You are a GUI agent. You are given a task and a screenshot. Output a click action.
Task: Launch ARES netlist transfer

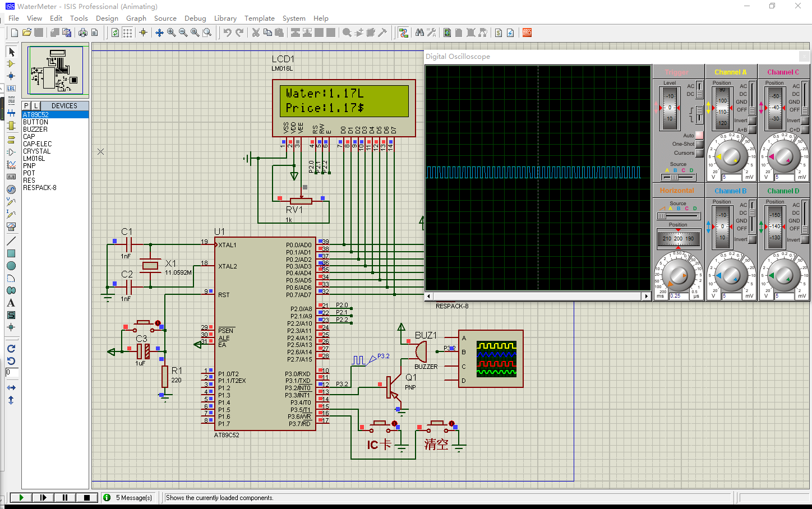[x=527, y=33]
